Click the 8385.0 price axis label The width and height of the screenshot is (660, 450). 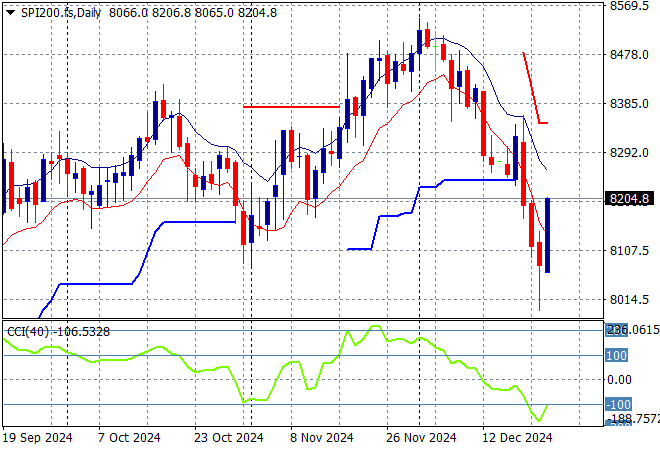point(629,104)
